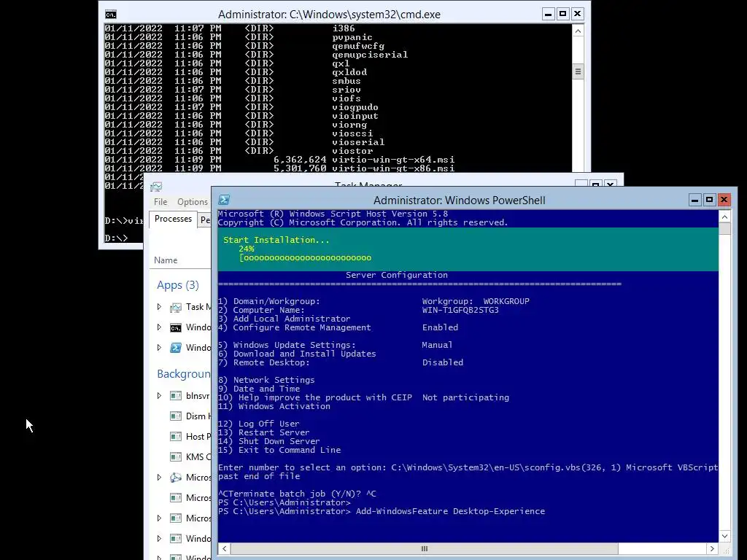This screenshot has width=747, height=560.
Task: Click the Network Settings option text
Action: 274,380
